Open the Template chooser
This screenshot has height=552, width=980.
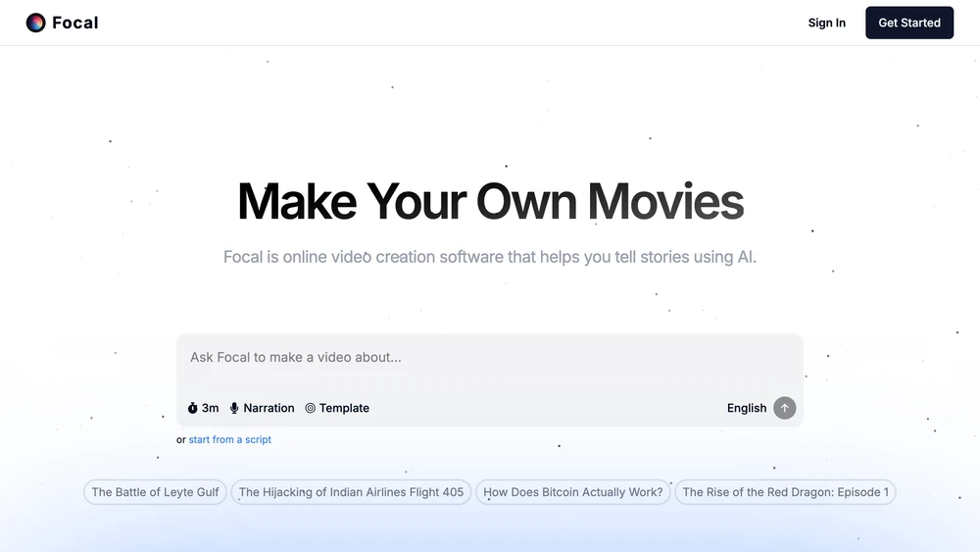coord(337,408)
